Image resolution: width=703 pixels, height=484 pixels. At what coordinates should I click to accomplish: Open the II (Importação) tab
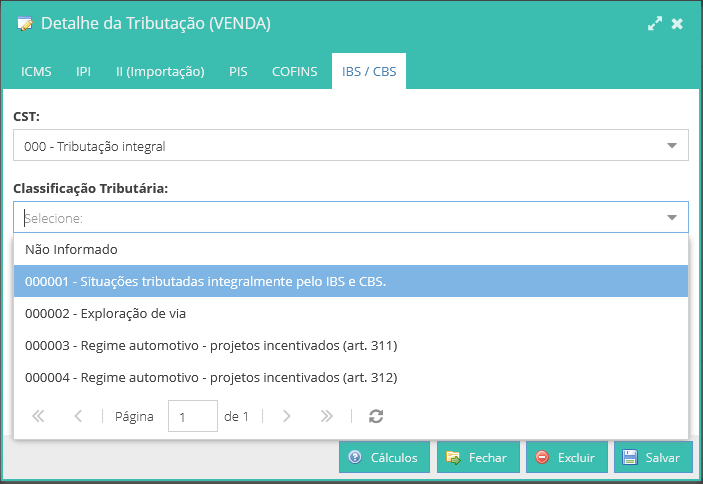[159, 71]
